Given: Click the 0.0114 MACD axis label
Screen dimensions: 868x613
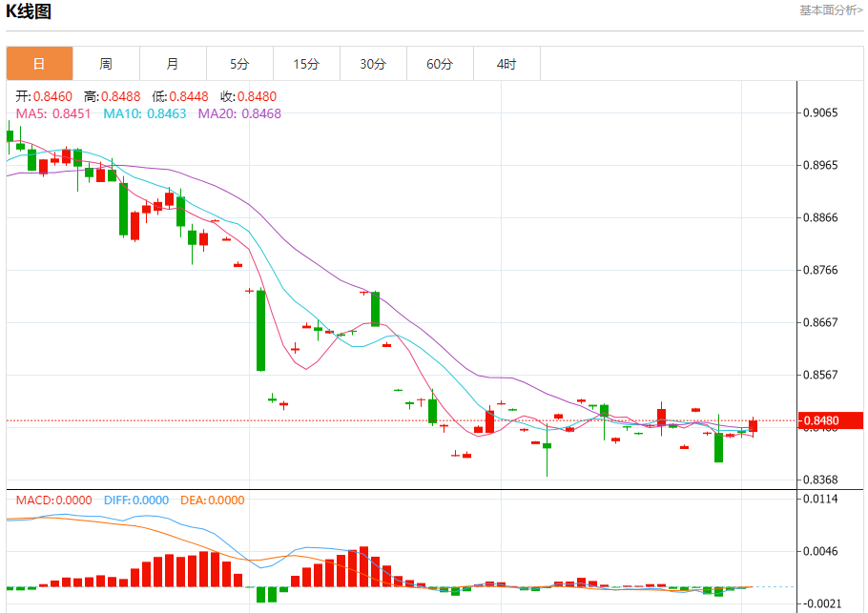Looking at the screenshot, I should tap(820, 499).
